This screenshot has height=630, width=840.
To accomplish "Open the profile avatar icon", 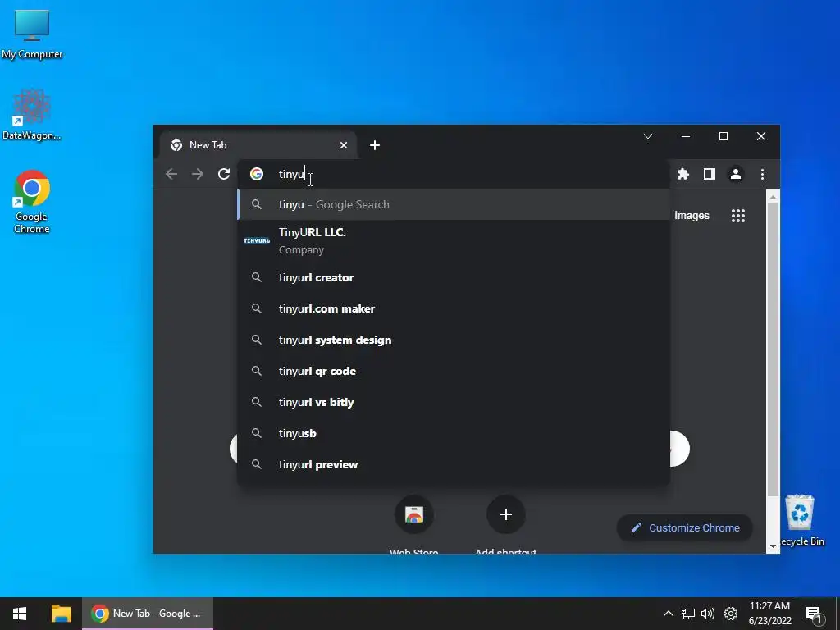I will point(736,174).
